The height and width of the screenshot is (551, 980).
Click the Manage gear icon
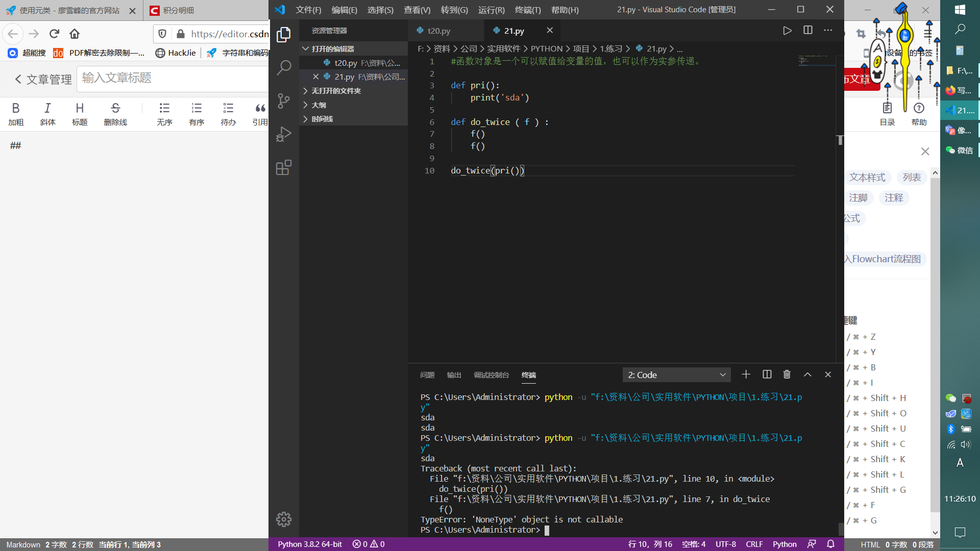point(284,519)
